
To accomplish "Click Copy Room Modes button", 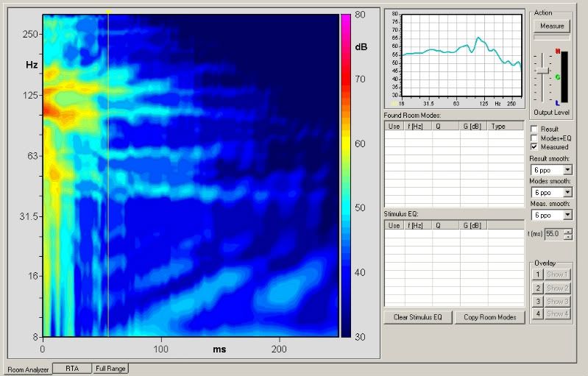I will 489,317.
